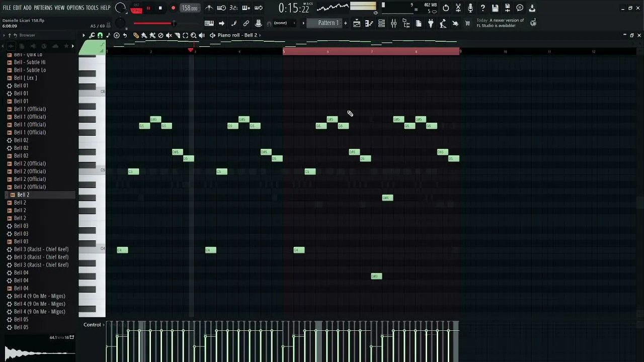Toggle loop recording icon

tap(259, 8)
